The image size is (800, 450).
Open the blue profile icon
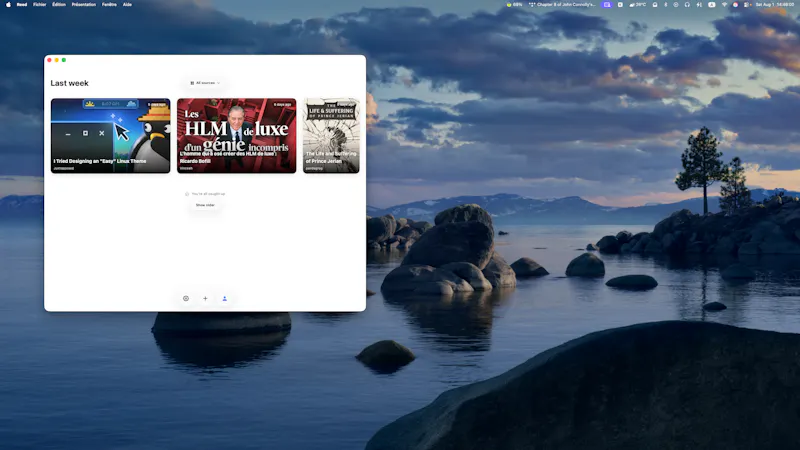point(224,298)
